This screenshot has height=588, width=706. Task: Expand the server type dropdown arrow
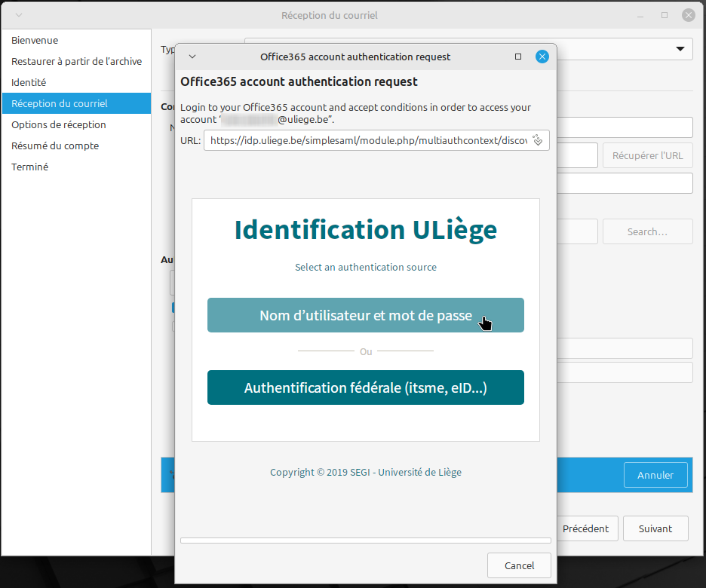pyautogui.click(x=677, y=50)
